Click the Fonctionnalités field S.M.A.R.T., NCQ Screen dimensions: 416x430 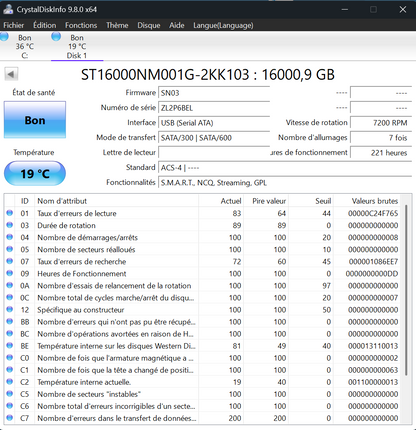[285, 183]
